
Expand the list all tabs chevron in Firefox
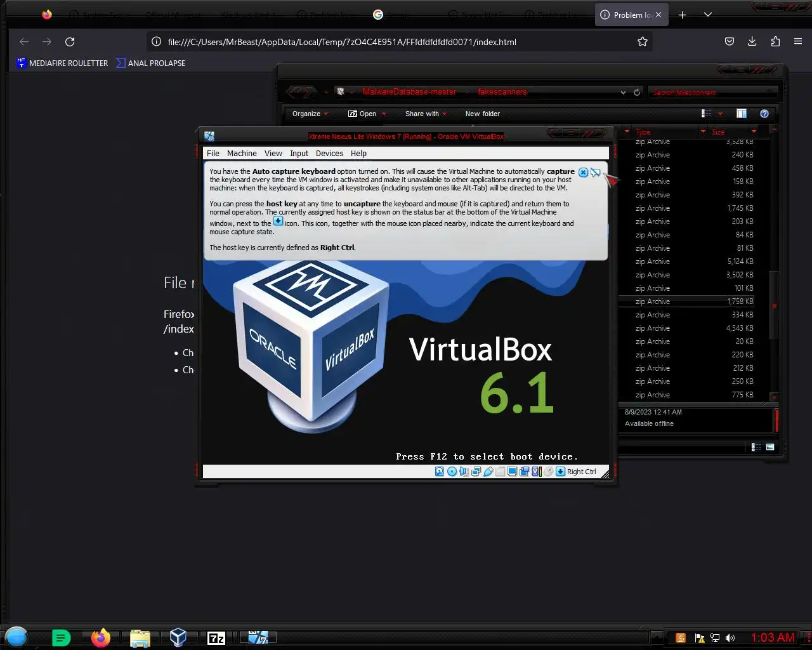[708, 15]
